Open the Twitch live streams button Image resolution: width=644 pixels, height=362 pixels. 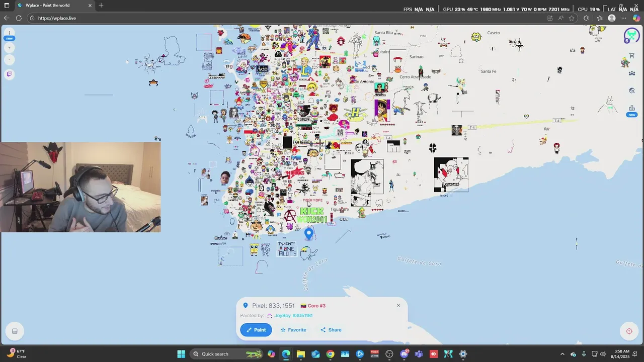coord(9,74)
